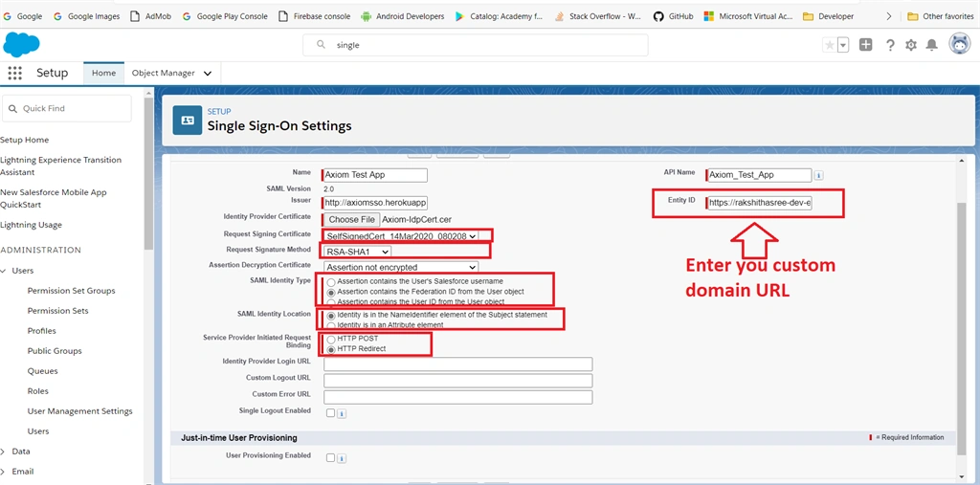Open the Request Signature Method dropdown
Screen dimensions: 980x485
(x=358, y=252)
